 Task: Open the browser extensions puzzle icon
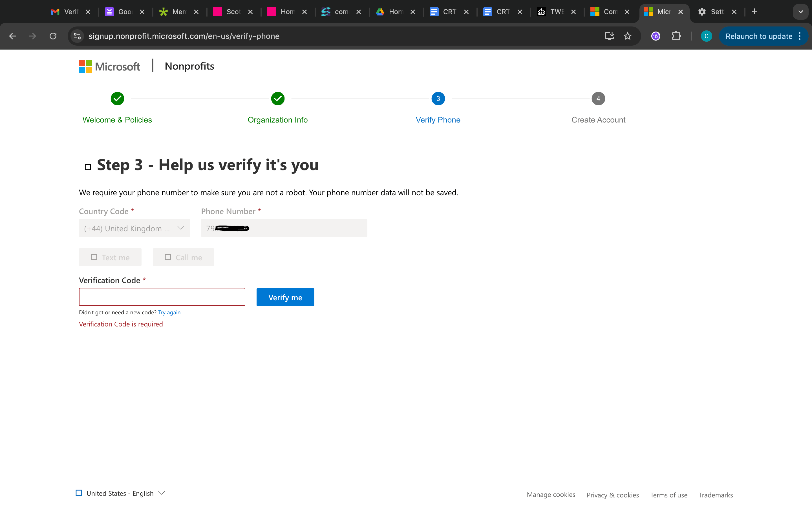point(676,36)
